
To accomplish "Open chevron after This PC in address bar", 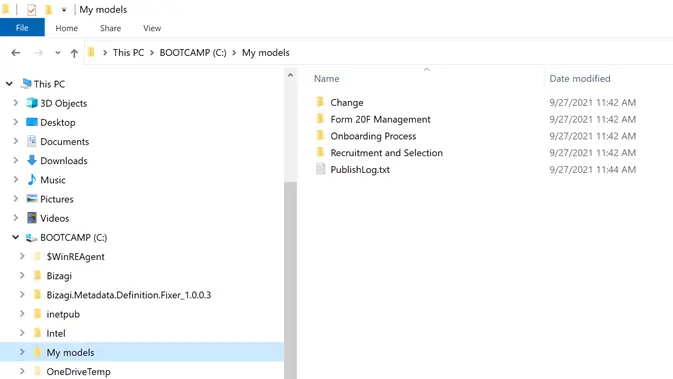I will 152,53.
